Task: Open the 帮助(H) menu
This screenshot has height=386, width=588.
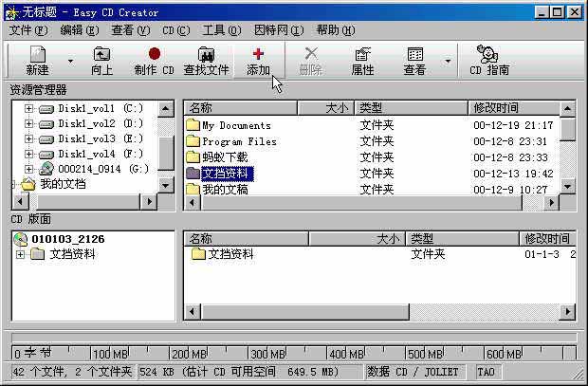Action: (x=335, y=30)
